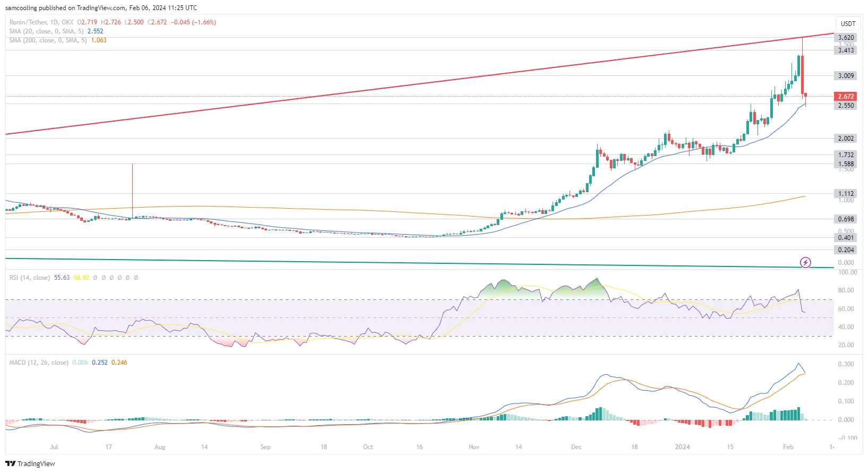The image size is (868, 473).
Task: Click the red current price label 2.672
Action: (846, 97)
